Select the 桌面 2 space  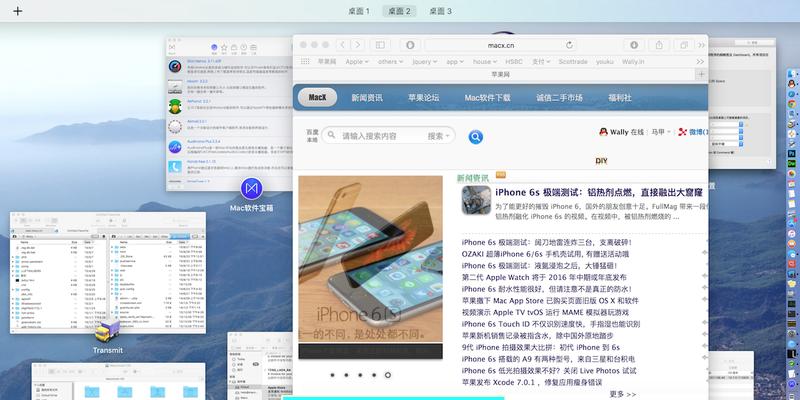[399, 11]
